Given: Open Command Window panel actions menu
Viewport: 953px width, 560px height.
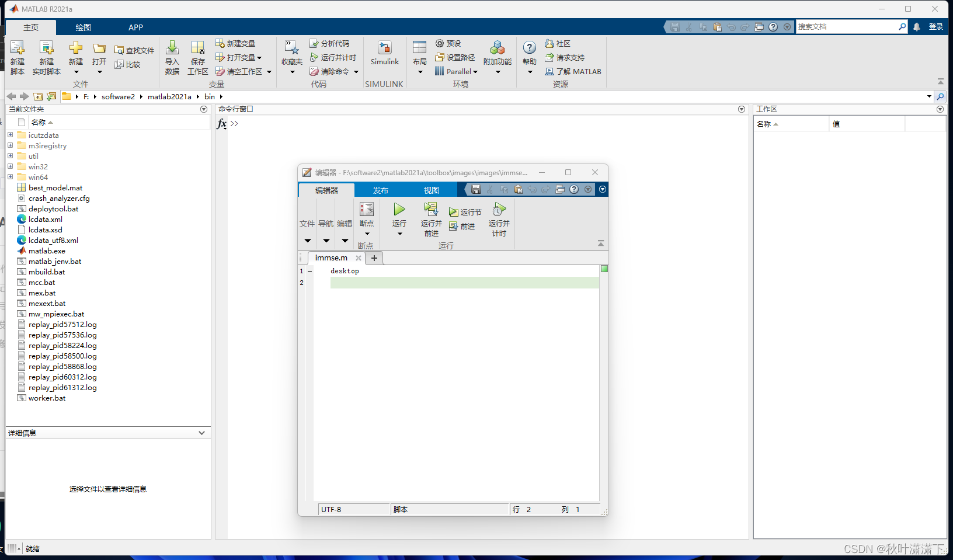Looking at the screenshot, I should click(x=742, y=109).
